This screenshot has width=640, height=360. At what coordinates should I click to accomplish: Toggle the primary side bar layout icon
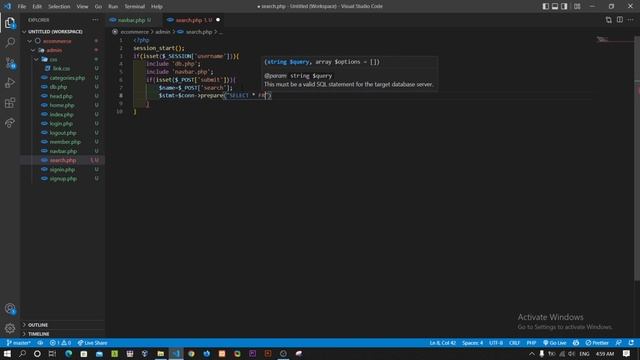click(x=545, y=6)
